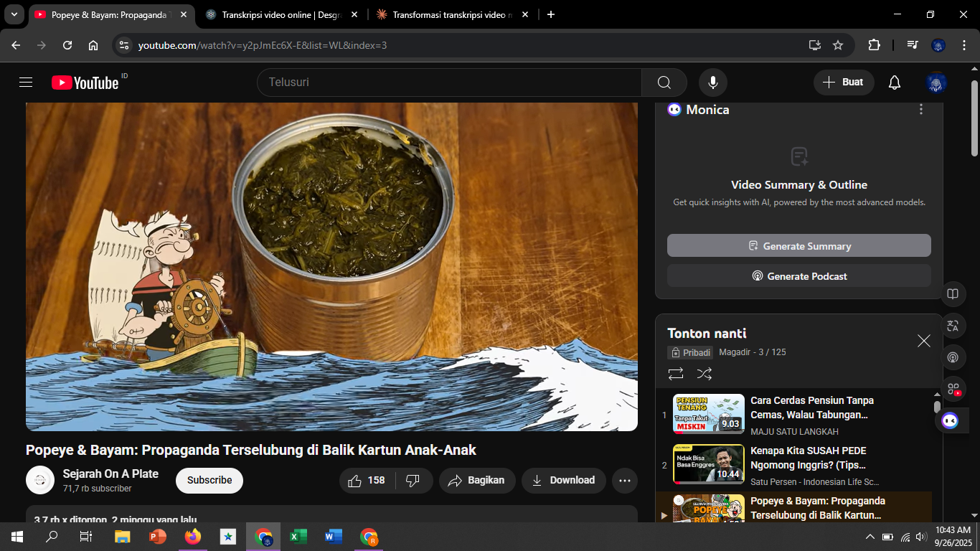Toggle loop playlist in Tonton nanti
The image size is (980, 551).
click(676, 374)
